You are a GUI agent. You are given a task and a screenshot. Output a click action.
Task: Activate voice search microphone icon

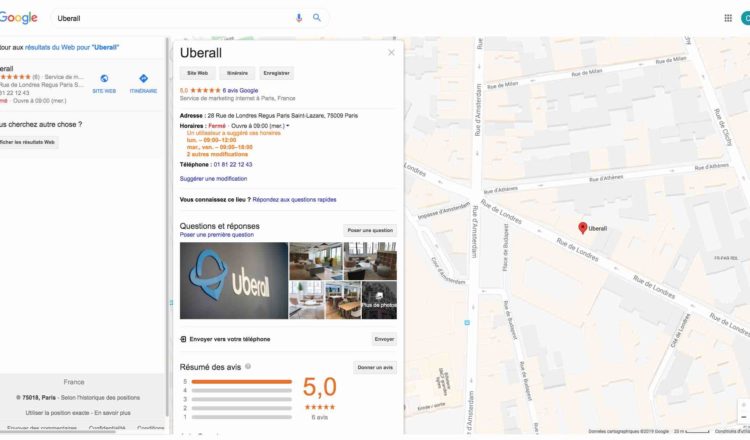click(299, 18)
